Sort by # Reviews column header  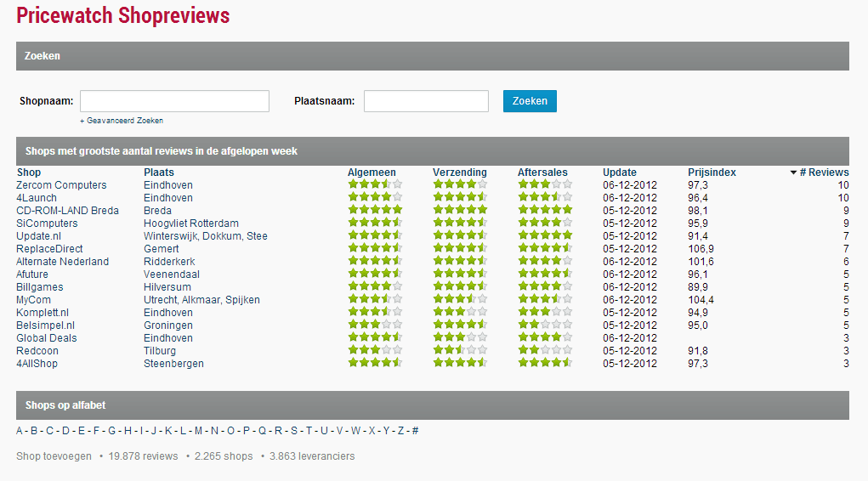[820, 173]
